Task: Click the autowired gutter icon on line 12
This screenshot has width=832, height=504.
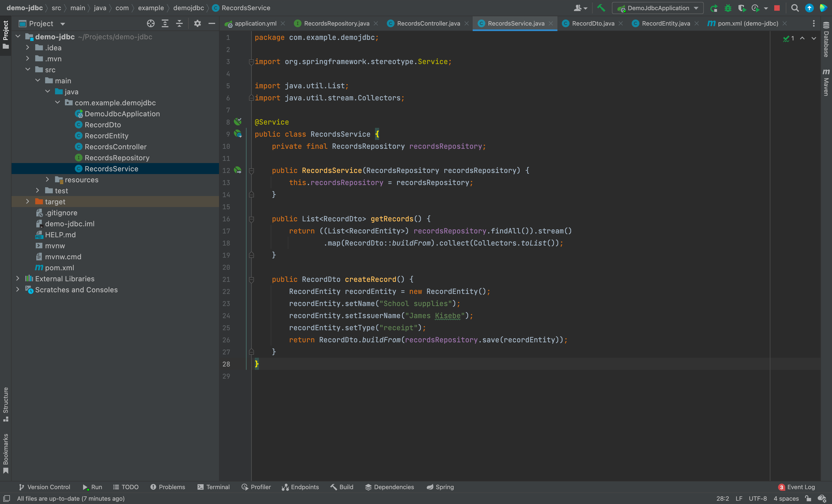Action: pyautogui.click(x=238, y=170)
